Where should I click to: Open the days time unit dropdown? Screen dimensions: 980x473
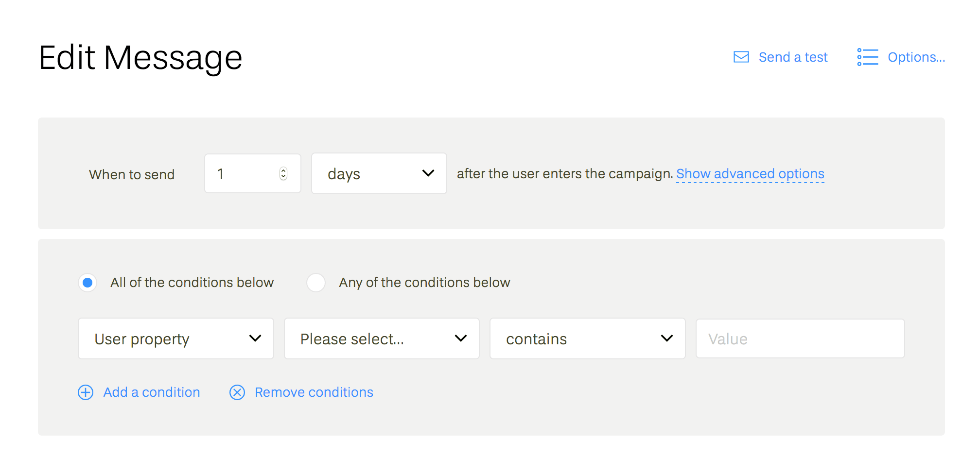[x=379, y=173]
